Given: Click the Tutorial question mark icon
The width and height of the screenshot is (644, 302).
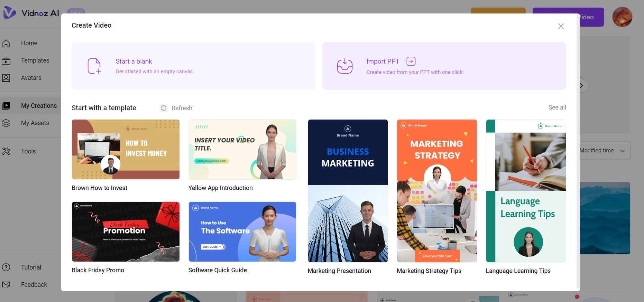Looking at the screenshot, I should pos(6,267).
